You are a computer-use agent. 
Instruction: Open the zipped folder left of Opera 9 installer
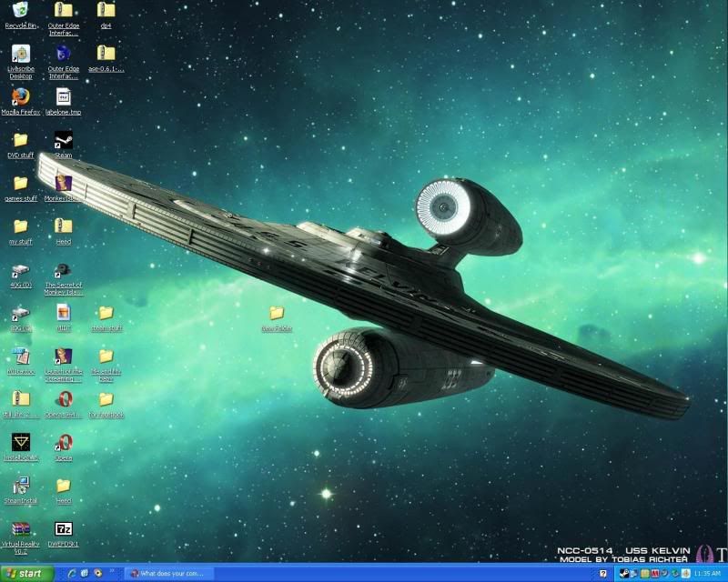click(x=20, y=404)
